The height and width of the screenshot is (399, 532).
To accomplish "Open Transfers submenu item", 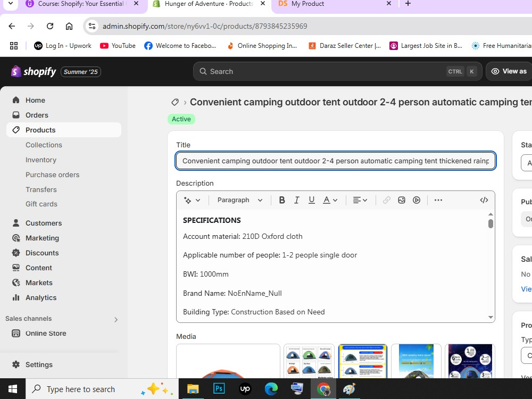I will coord(41,190).
